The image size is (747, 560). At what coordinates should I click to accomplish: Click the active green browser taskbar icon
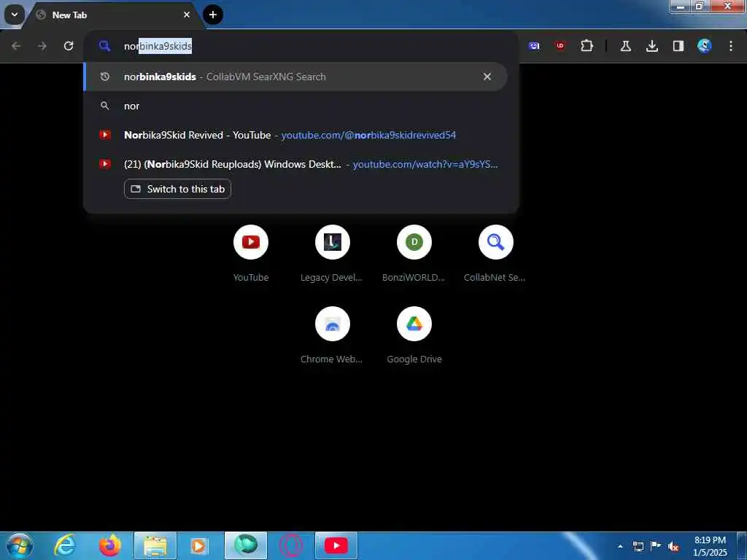[246, 545]
